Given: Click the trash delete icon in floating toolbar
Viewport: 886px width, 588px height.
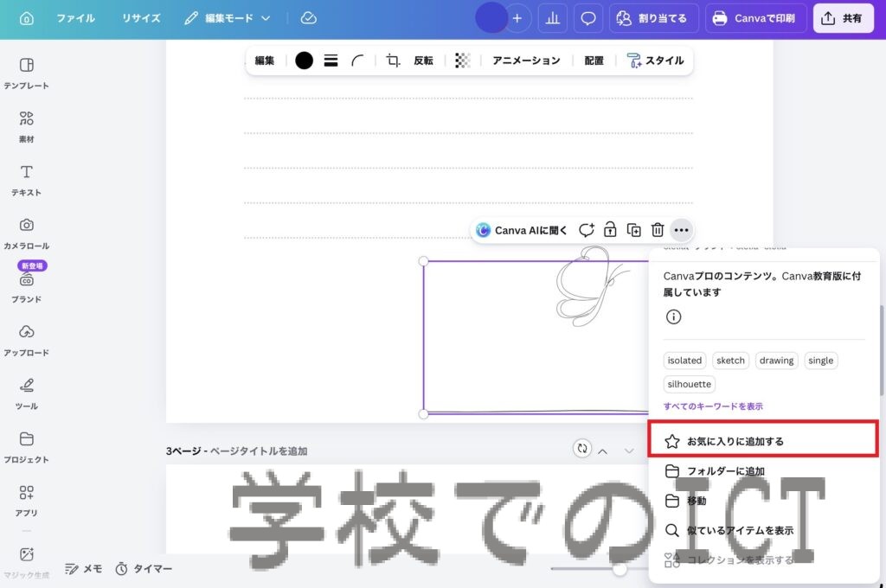Looking at the screenshot, I should pyautogui.click(x=658, y=230).
